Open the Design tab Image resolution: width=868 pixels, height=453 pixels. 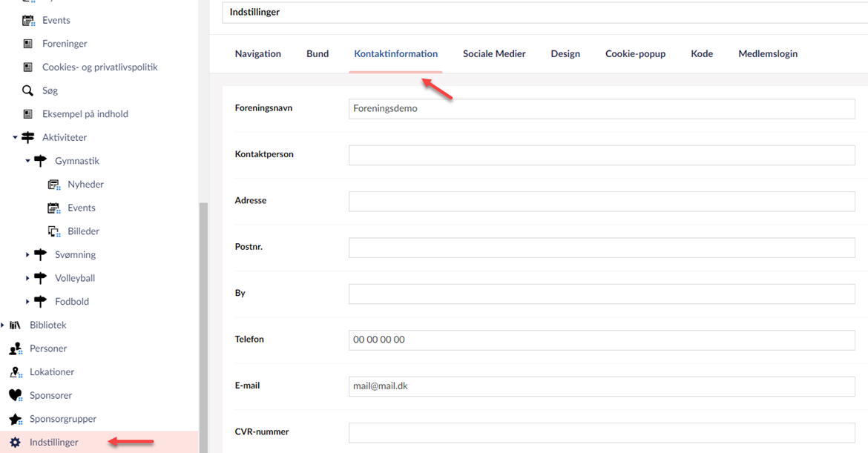[x=565, y=54]
